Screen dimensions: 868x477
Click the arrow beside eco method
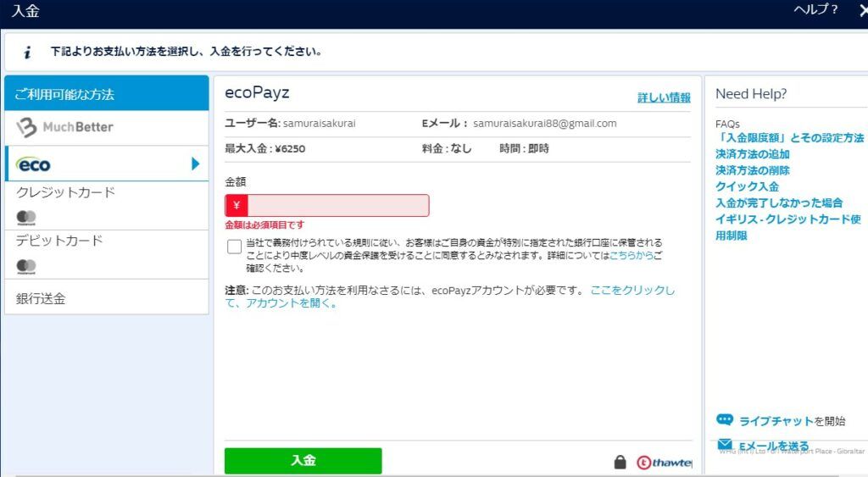pyautogui.click(x=195, y=164)
